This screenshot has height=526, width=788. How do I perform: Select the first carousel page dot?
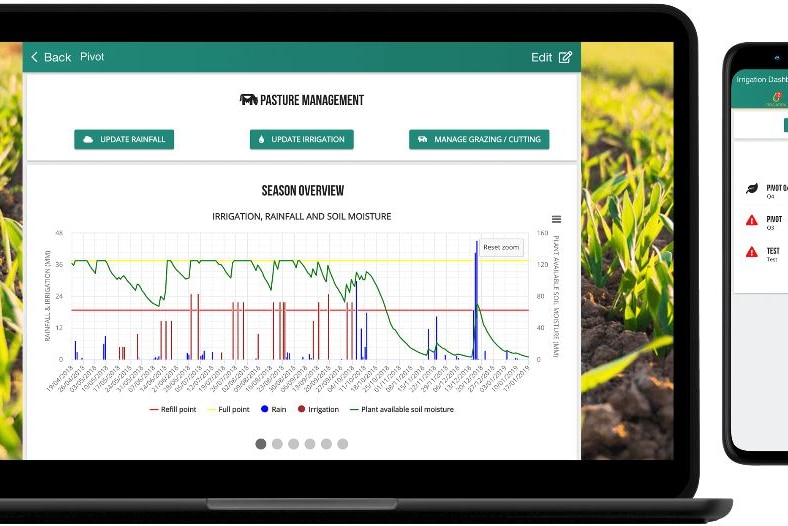tap(261, 444)
